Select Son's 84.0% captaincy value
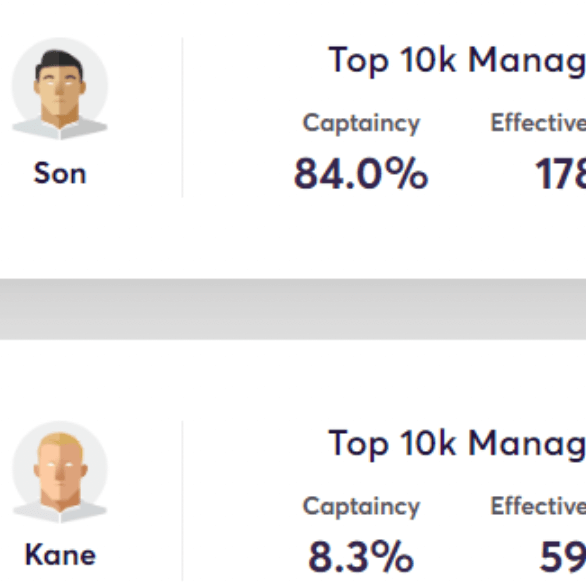The image size is (586, 586). point(361,174)
